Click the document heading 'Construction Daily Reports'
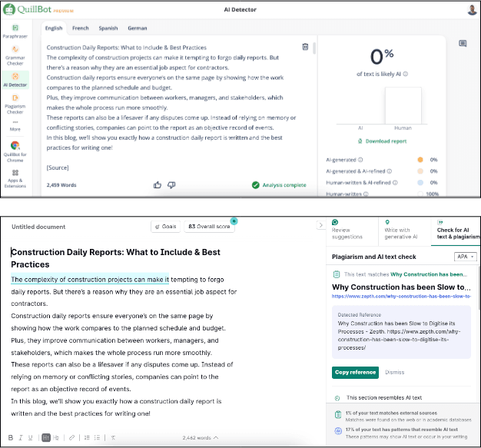The image size is (481, 448). pos(115,258)
